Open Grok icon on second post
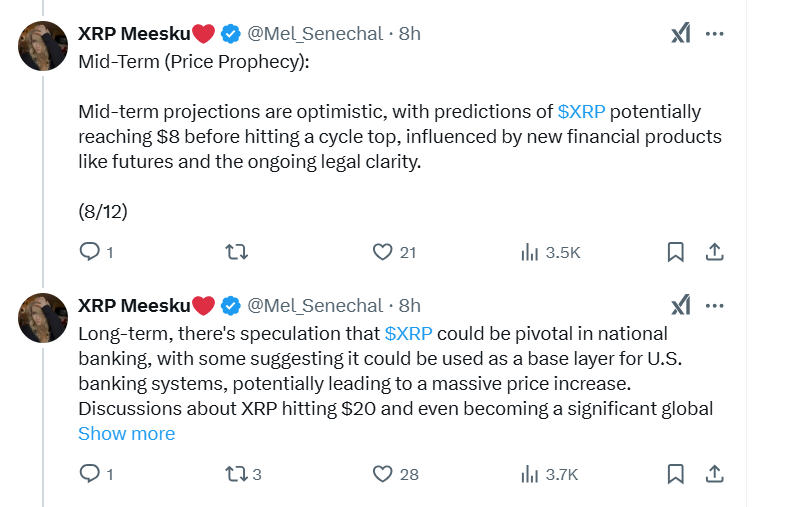 coord(680,305)
